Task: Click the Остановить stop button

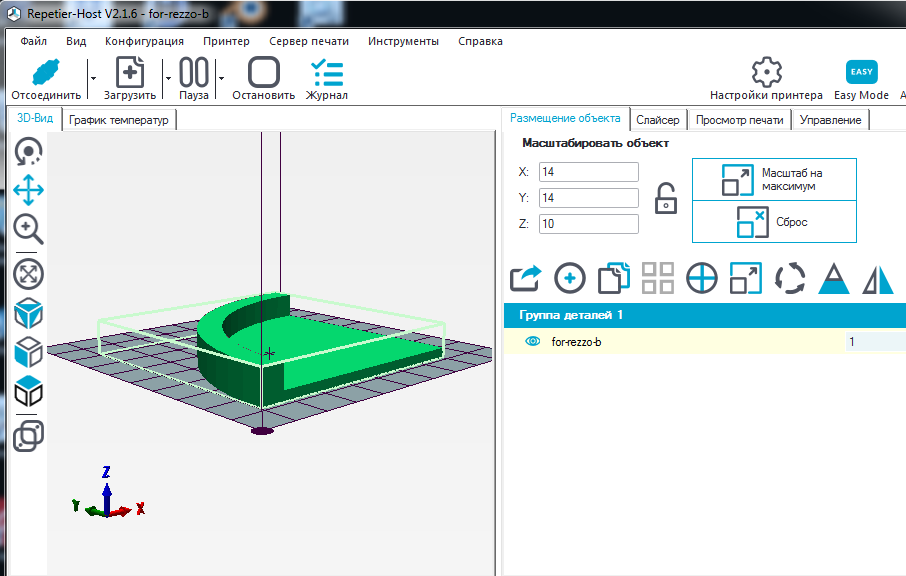Action: (263, 79)
